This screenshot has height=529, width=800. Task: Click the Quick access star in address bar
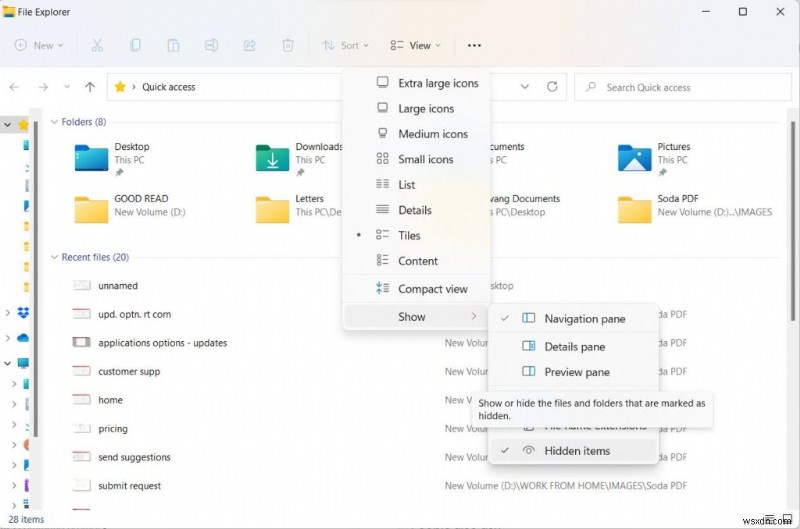(120, 87)
